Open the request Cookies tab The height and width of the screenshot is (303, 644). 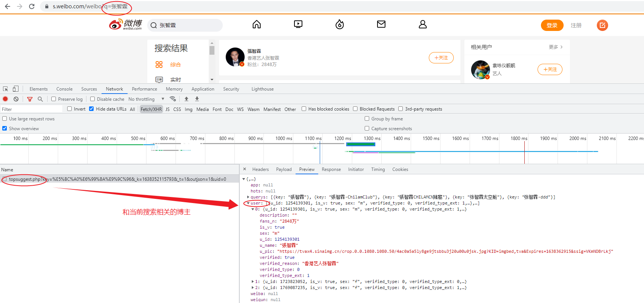[400, 169]
